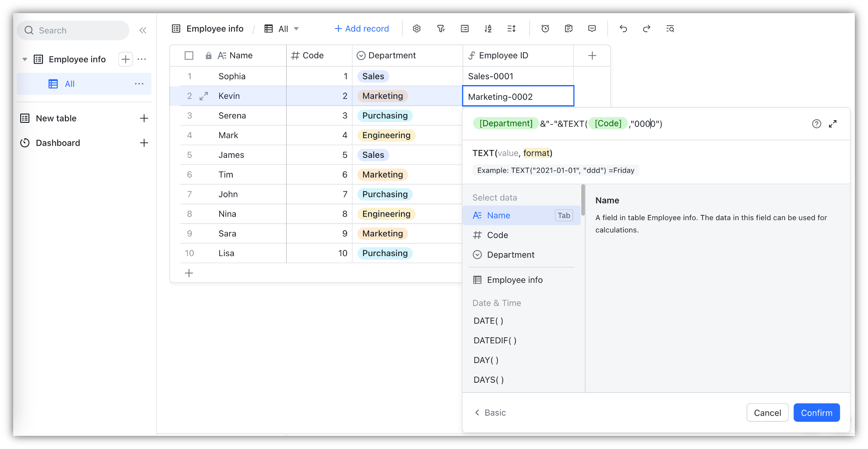Select the Marketing-0002 formula cell

[518, 96]
